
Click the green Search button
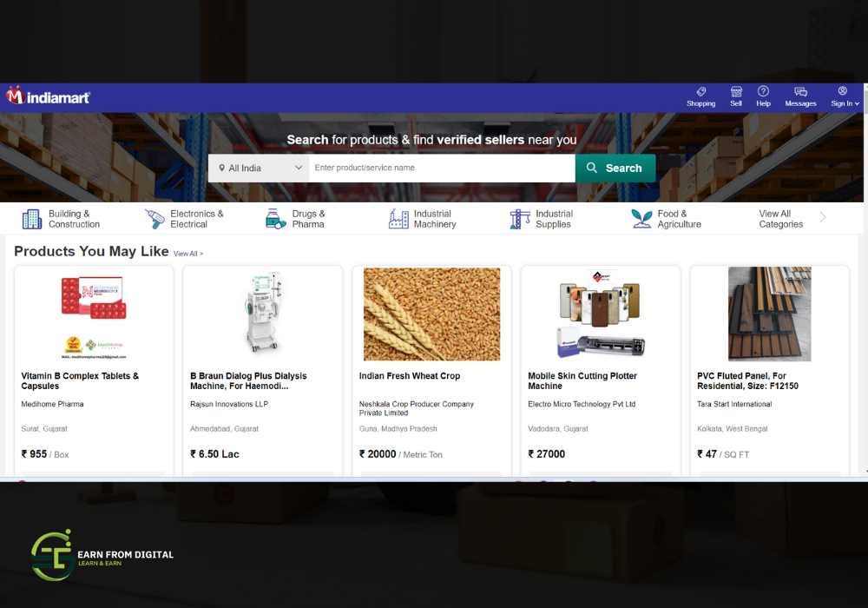(615, 168)
